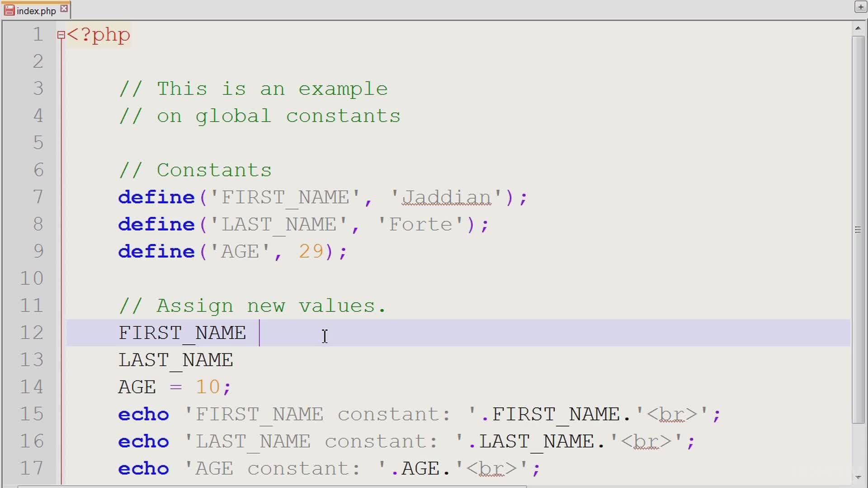The width and height of the screenshot is (868, 488).
Task: Select the index.php document tab
Action: 36,11
